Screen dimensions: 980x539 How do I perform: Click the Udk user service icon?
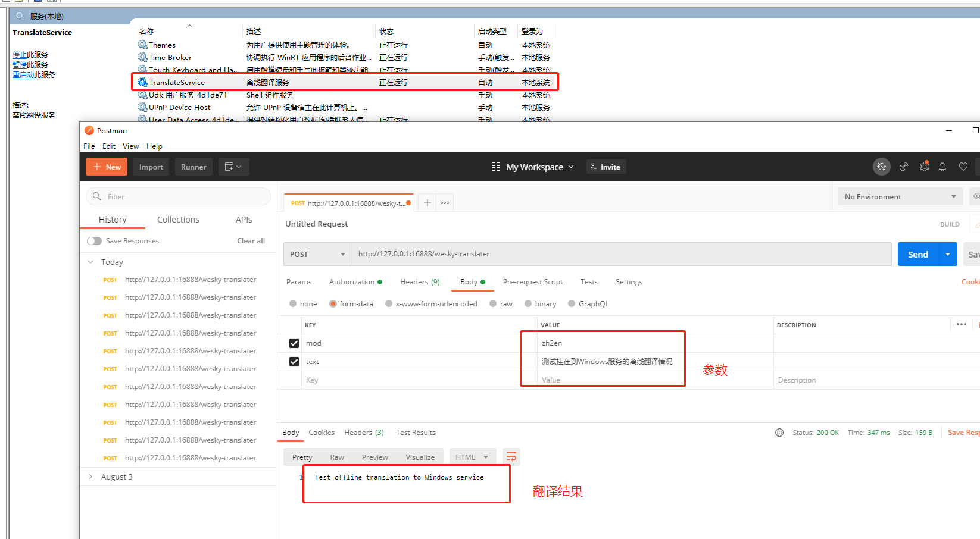coord(143,95)
